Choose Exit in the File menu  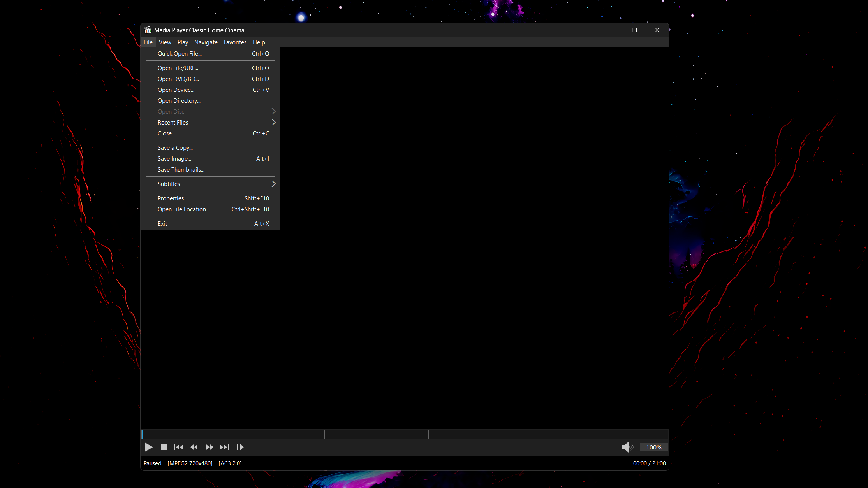click(x=210, y=223)
